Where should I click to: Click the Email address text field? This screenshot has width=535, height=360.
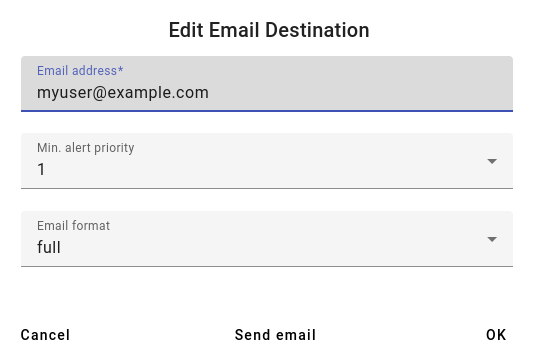(267, 84)
